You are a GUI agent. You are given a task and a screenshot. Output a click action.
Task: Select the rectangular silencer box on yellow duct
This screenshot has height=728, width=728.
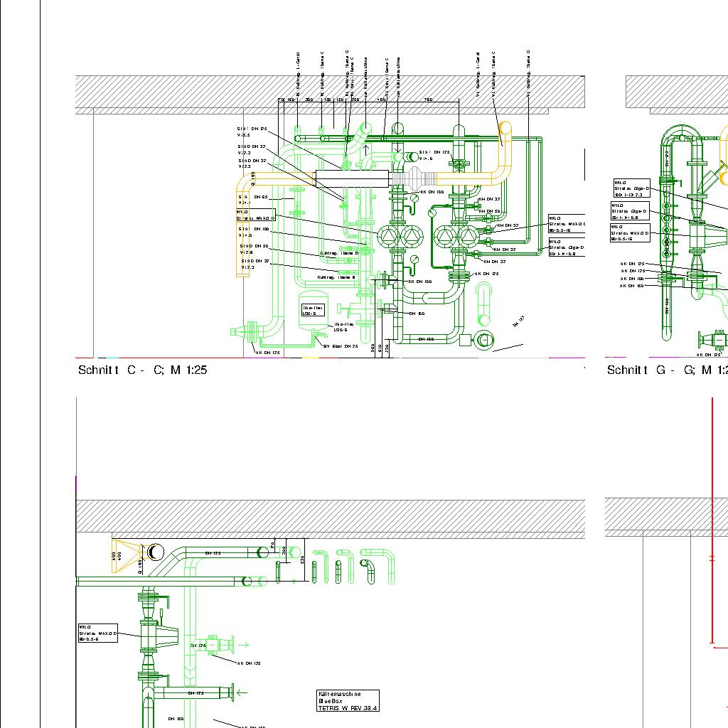352,178
